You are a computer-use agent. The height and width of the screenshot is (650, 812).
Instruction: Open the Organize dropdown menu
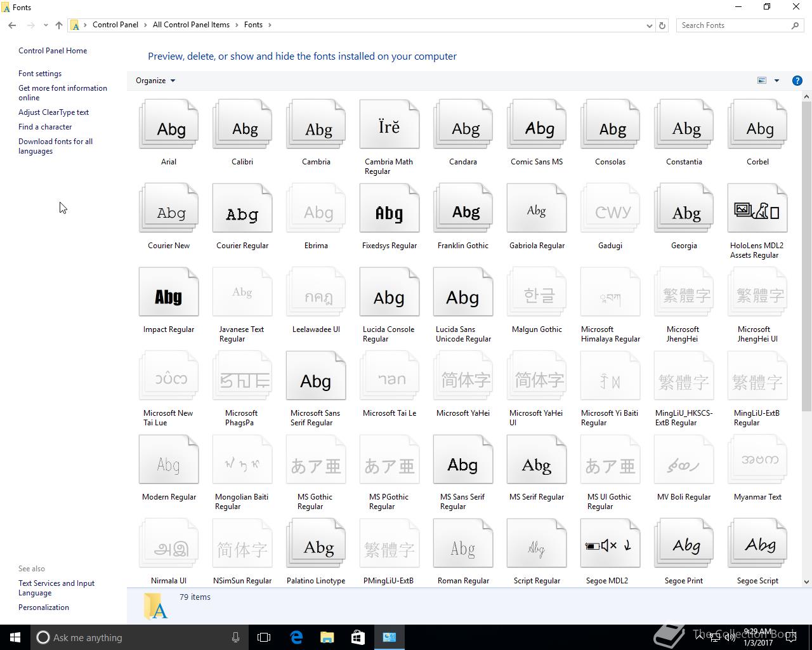point(155,81)
